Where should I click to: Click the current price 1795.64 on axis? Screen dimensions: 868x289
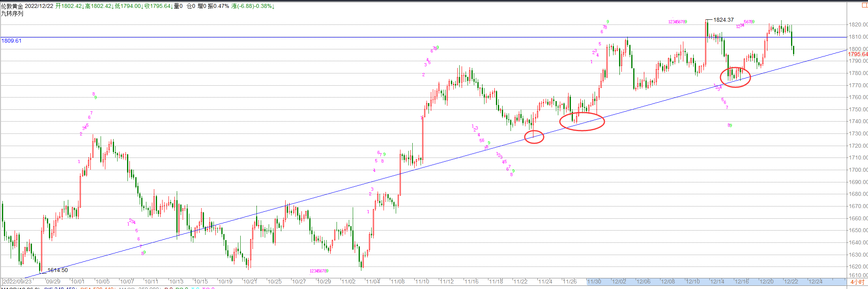[858, 54]
